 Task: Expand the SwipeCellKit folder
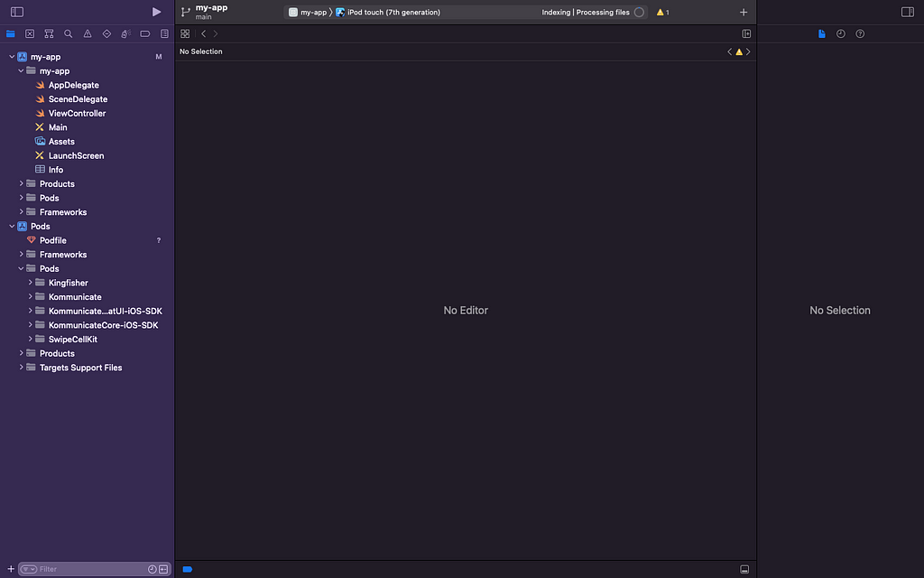coord(30,340)
